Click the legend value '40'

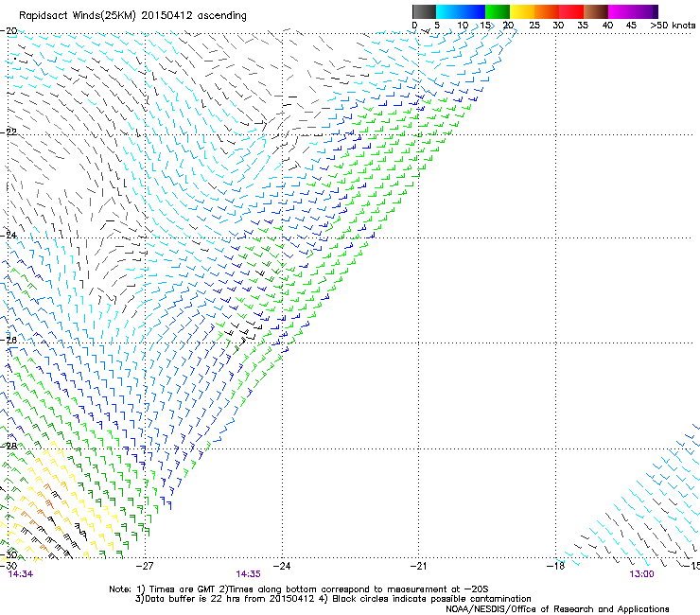point(607,26)
